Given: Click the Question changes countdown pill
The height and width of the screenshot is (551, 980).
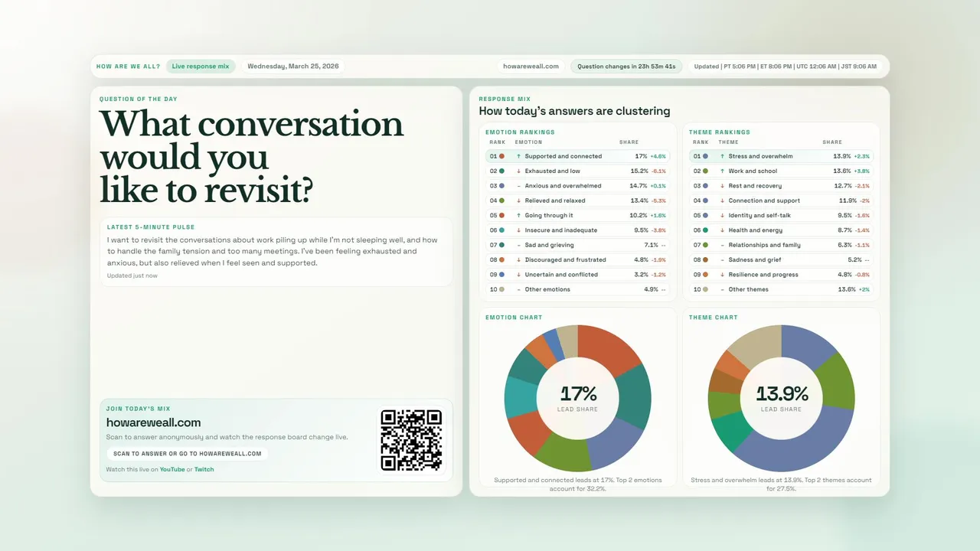Looking at the screenshot, I should click(x=626, y=67).
